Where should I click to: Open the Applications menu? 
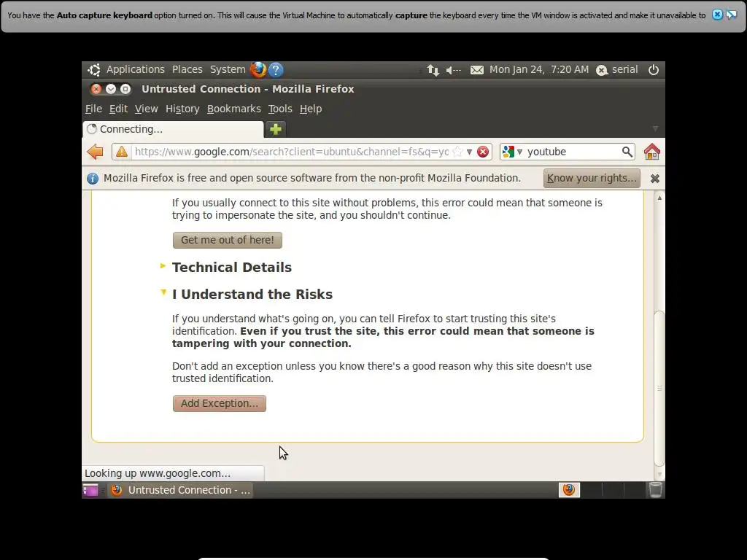point(135,69)
